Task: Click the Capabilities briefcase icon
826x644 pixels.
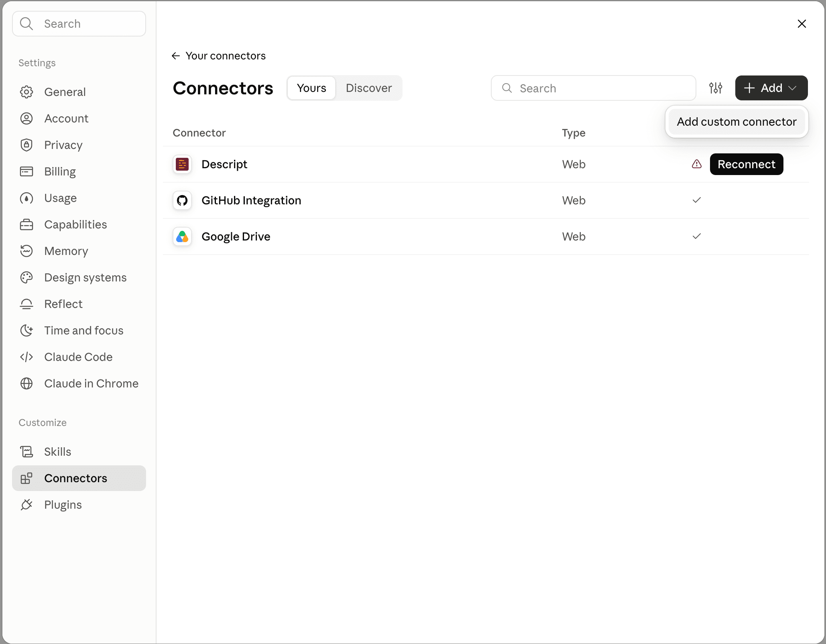Action: click(26, 224)
